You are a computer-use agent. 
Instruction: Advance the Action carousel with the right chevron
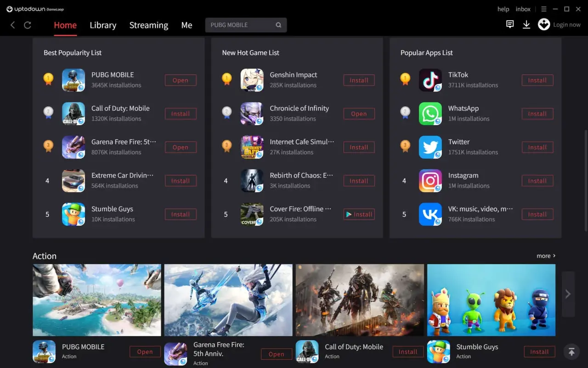click(568, 293)
